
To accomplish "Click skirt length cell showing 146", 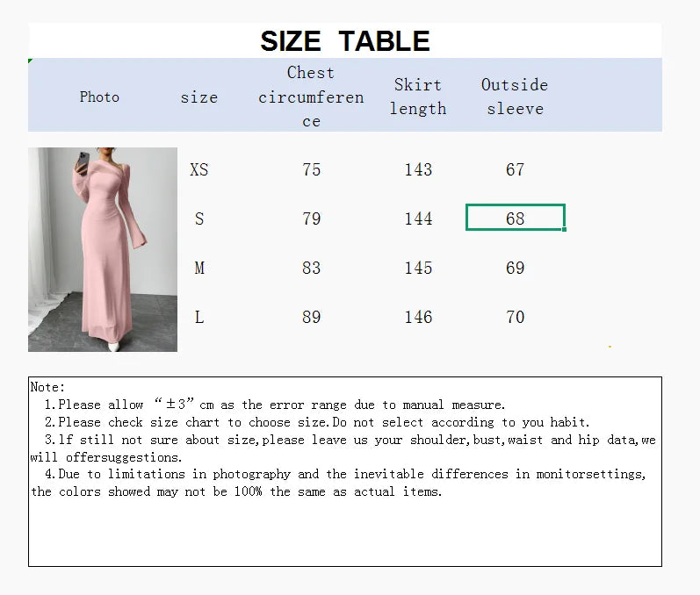I will point(418,317).
